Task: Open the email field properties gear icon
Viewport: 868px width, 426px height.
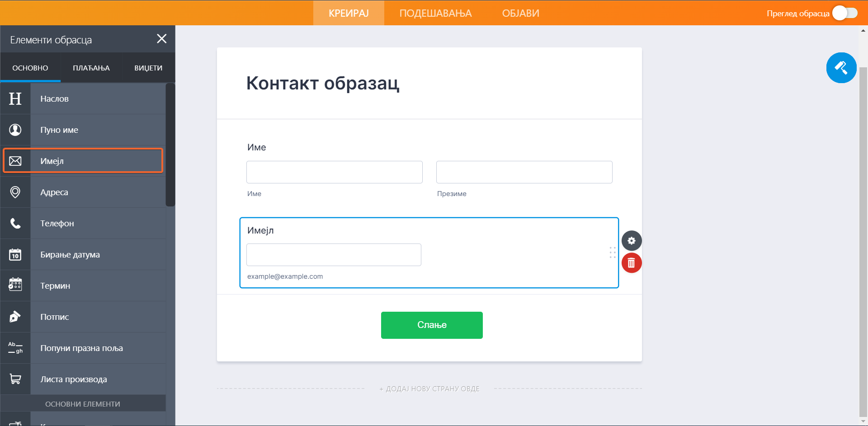Action: 632,240
